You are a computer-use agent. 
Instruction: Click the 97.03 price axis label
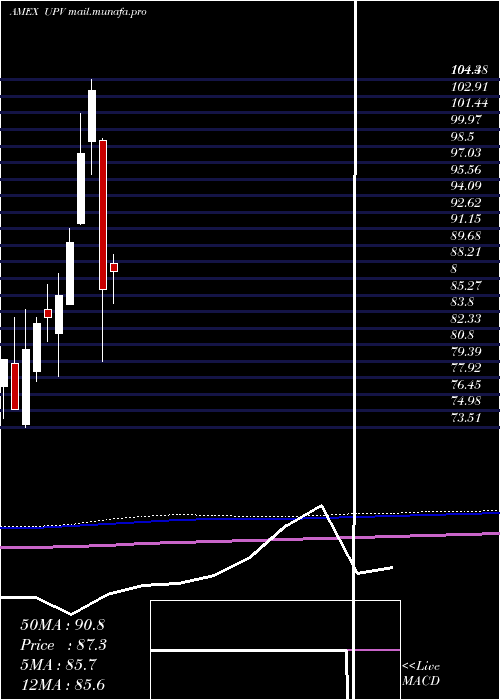point(466,153)
